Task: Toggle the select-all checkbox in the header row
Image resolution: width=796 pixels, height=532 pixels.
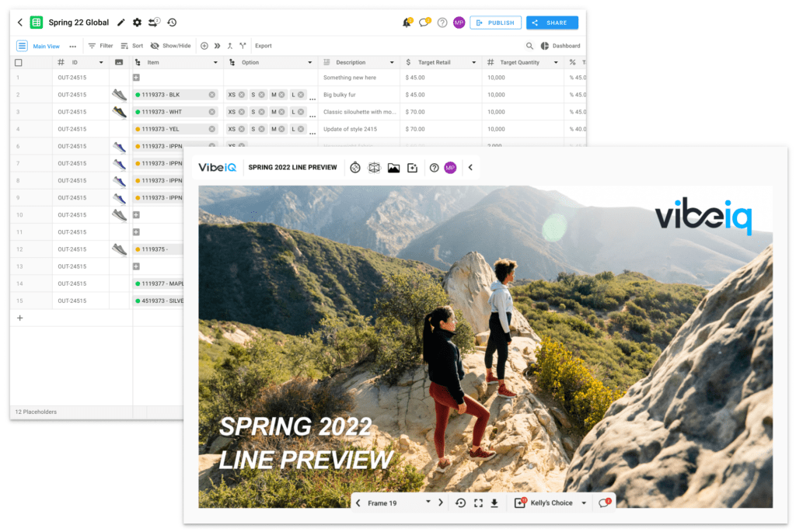Action: (19, 63)
